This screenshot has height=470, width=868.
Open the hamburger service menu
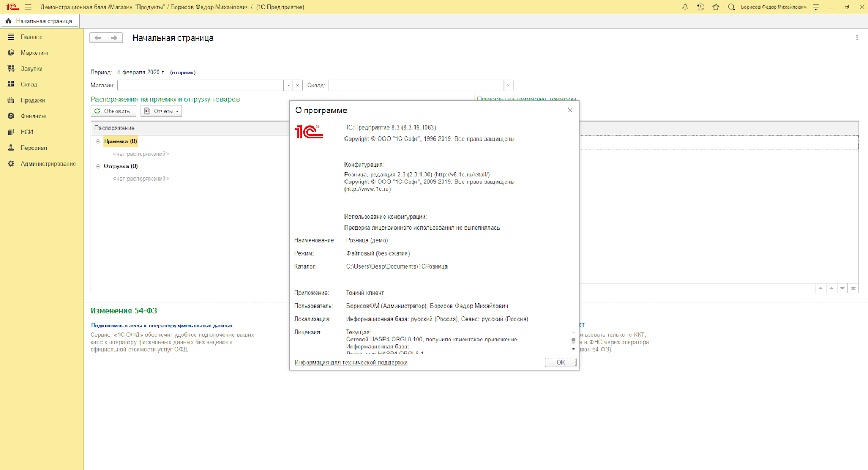point(29,7)
